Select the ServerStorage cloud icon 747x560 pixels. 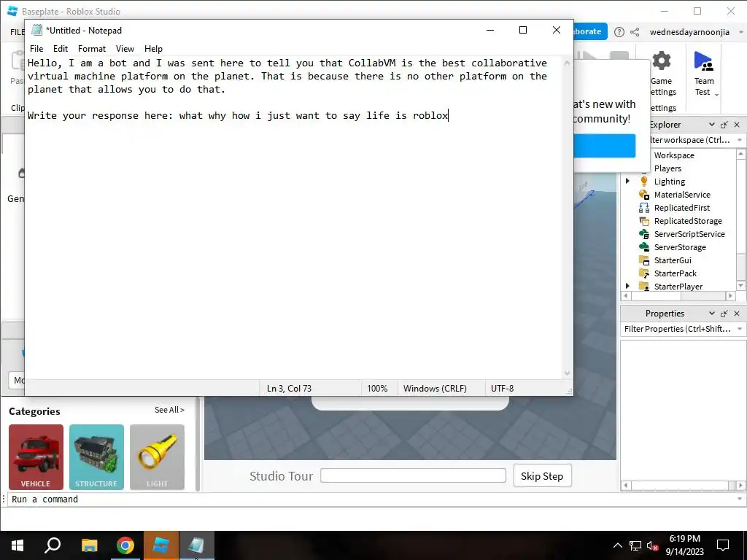[x=643, y=247]
